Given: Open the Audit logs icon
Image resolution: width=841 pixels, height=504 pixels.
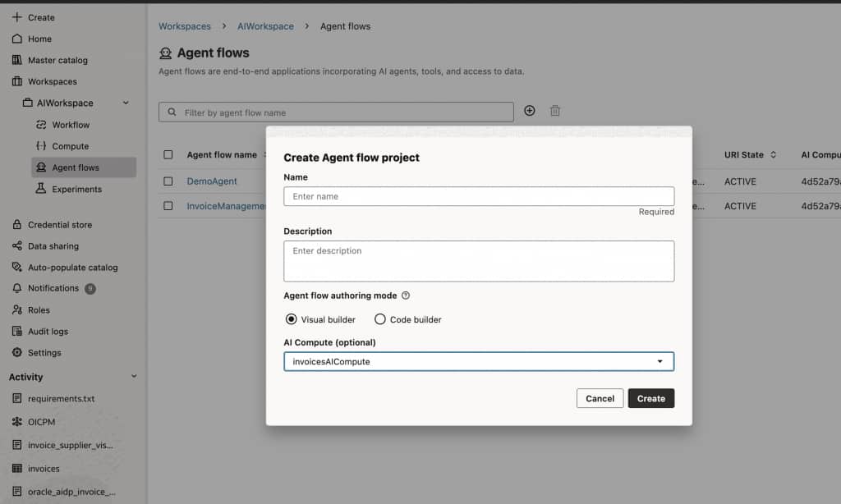Looking at the screenshot, I should pos(17,331).
